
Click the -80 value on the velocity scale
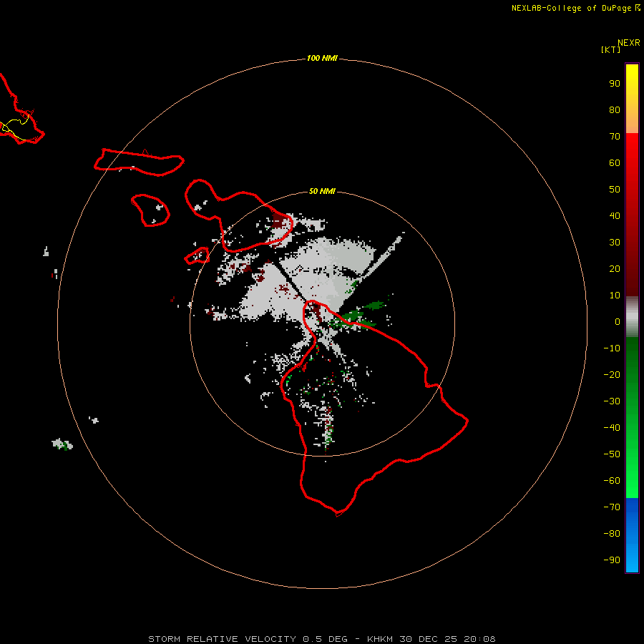612,534
